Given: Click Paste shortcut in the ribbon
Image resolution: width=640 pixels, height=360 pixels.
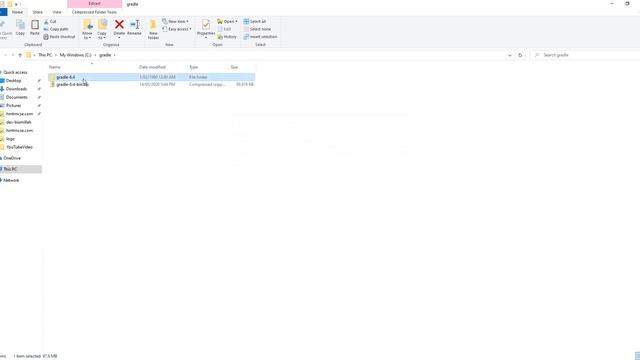Looking at the screenshot, I should [x=59, y=37].
